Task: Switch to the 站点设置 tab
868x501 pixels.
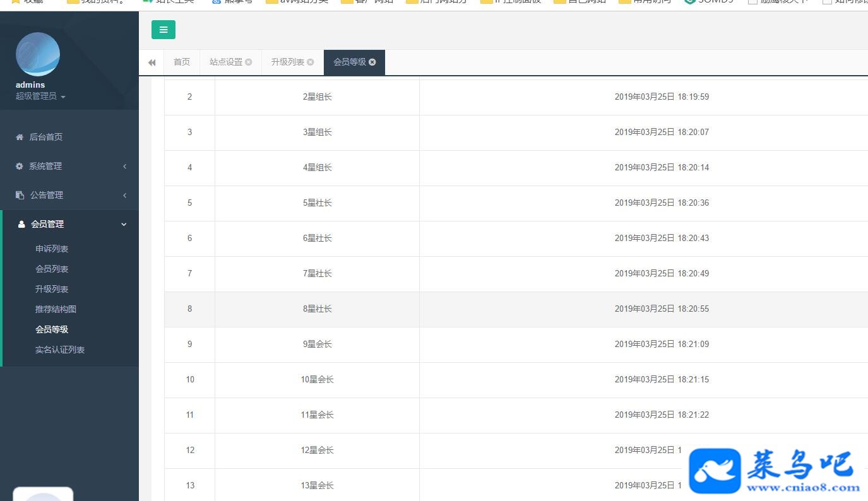Action: coord(226,62)
